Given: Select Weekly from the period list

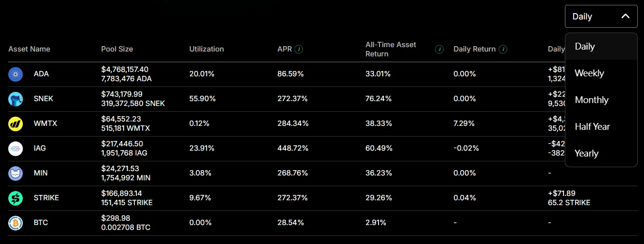Looking at the screenshot, I should (589, 73).
